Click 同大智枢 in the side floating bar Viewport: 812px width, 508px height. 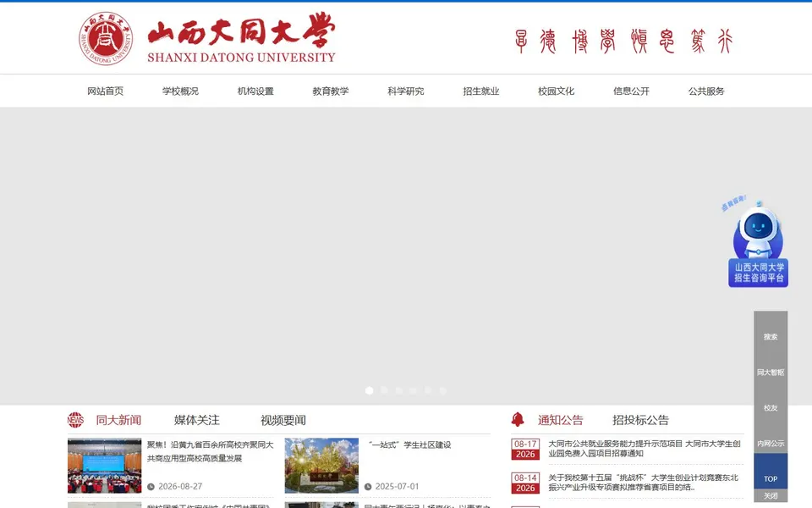tap(771, 373)
